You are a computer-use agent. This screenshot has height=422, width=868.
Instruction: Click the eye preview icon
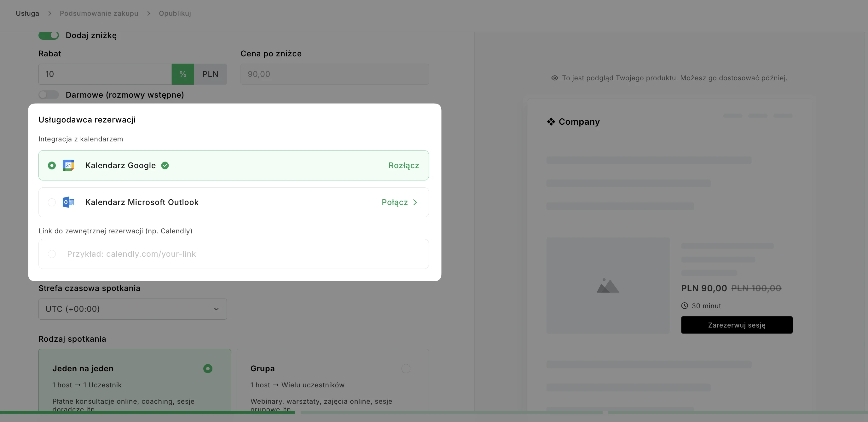[x=554, y=78]
